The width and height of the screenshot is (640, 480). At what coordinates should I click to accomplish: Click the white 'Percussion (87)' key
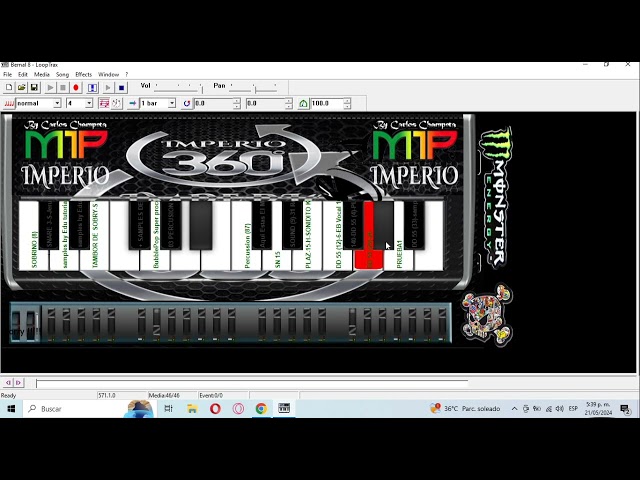[x=247, y=259]
